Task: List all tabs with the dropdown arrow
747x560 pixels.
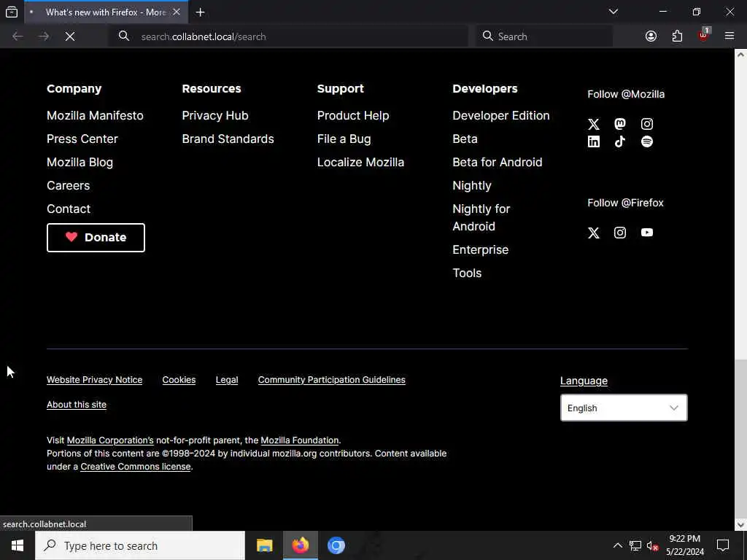Action: coord(614,12)
